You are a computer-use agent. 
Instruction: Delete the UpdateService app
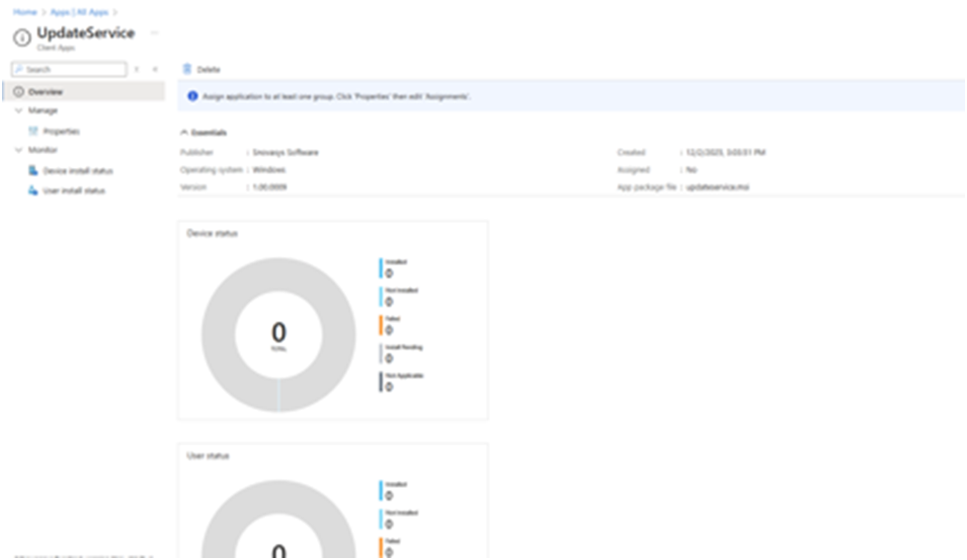coord(201,69)
